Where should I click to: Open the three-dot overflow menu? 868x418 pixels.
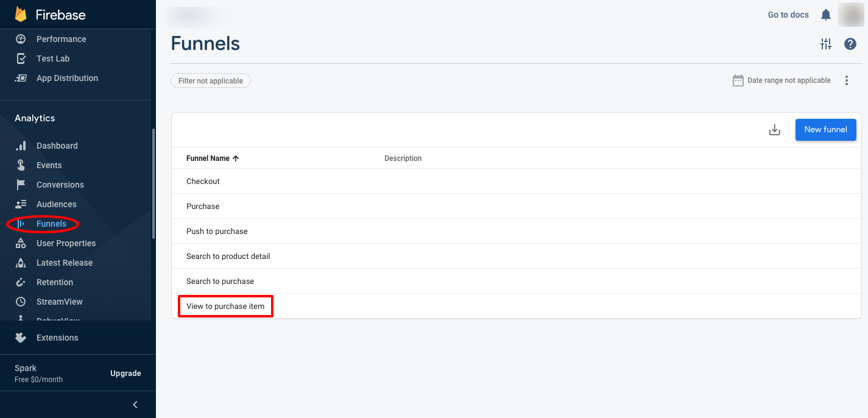(x=847, y=80)
